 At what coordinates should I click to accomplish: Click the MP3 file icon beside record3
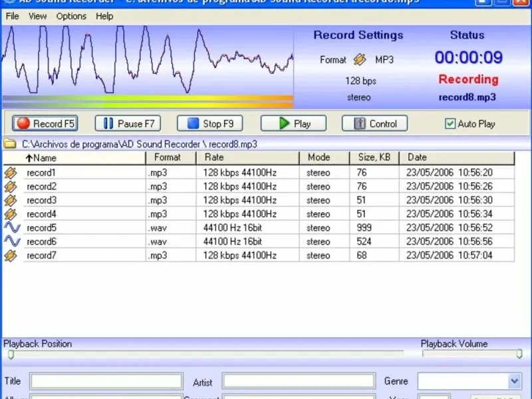coord(11,200)
